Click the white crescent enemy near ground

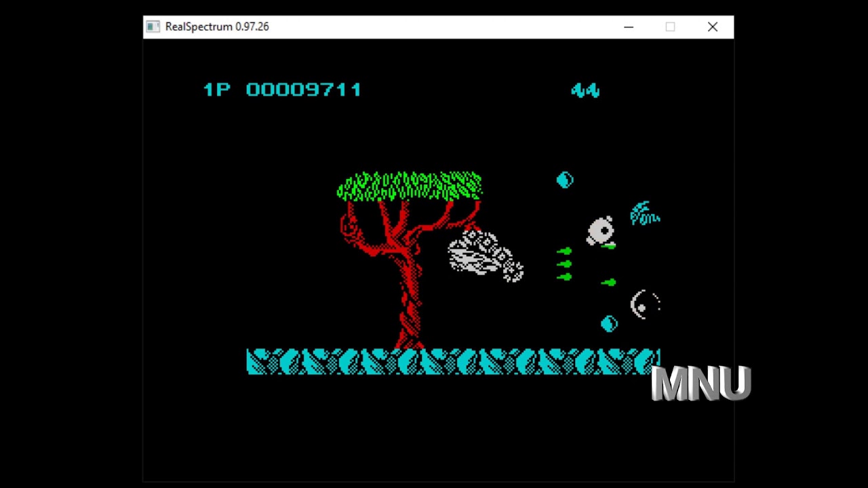pos(645,304)
